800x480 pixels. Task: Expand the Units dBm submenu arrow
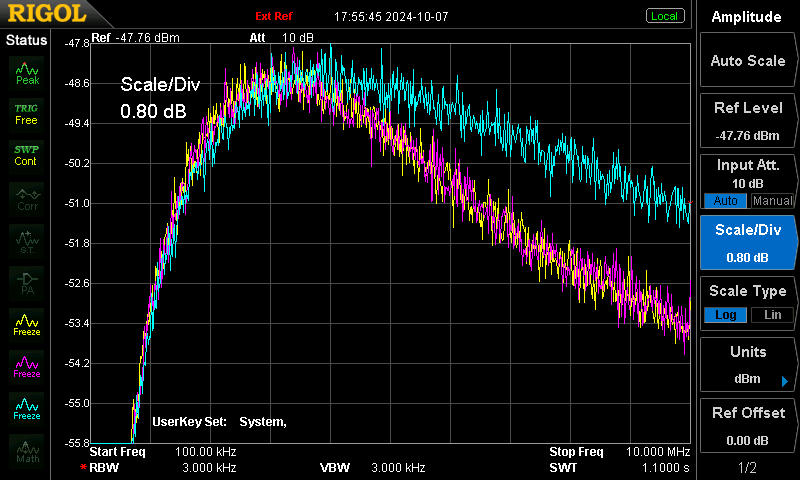click(785, 381)
